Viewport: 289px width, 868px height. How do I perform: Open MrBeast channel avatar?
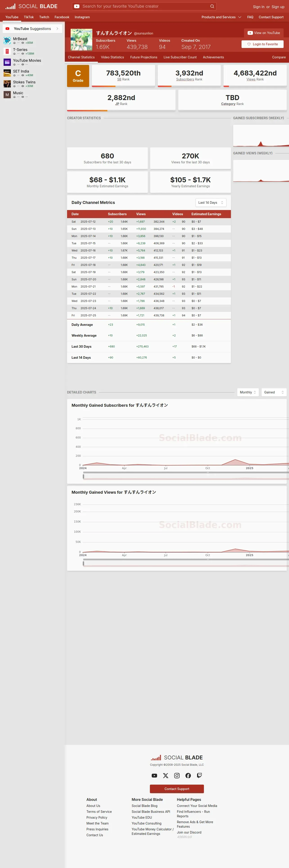tap(7, 41)
